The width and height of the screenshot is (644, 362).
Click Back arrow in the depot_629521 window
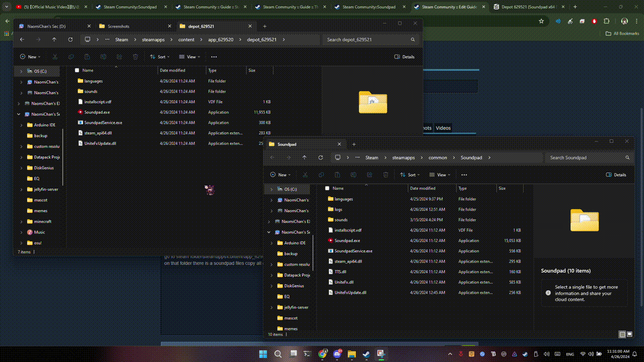point(22,39)
